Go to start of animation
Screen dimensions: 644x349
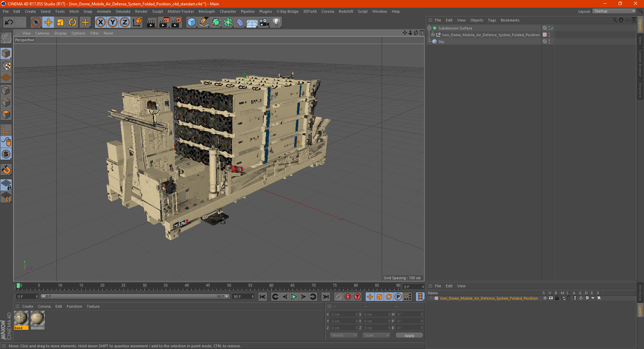263,297
